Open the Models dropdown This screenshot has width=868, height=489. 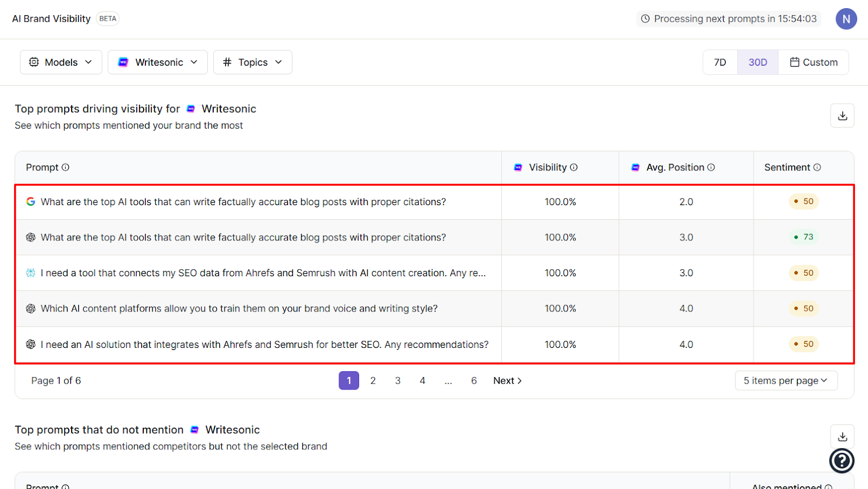pos(61,62)
